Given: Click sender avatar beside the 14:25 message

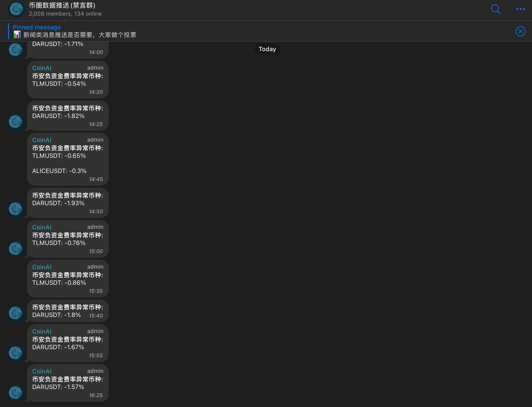Looking at the screenshot, I should pyautogui.click(x=16, y=122).
